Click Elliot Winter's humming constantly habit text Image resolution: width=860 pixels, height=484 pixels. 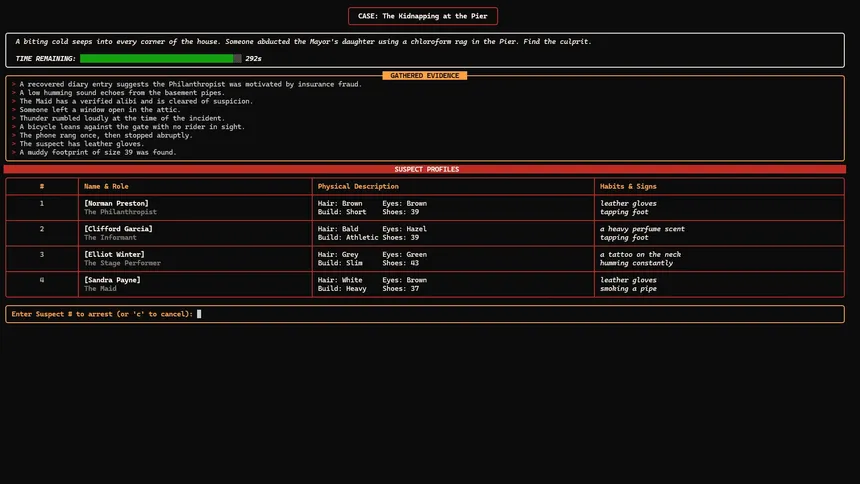pyautogui.click(x=636, y=263)
